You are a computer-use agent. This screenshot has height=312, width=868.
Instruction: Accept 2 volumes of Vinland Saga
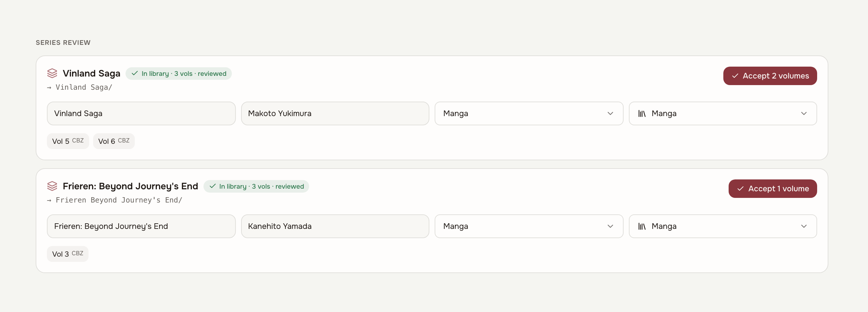770,76
